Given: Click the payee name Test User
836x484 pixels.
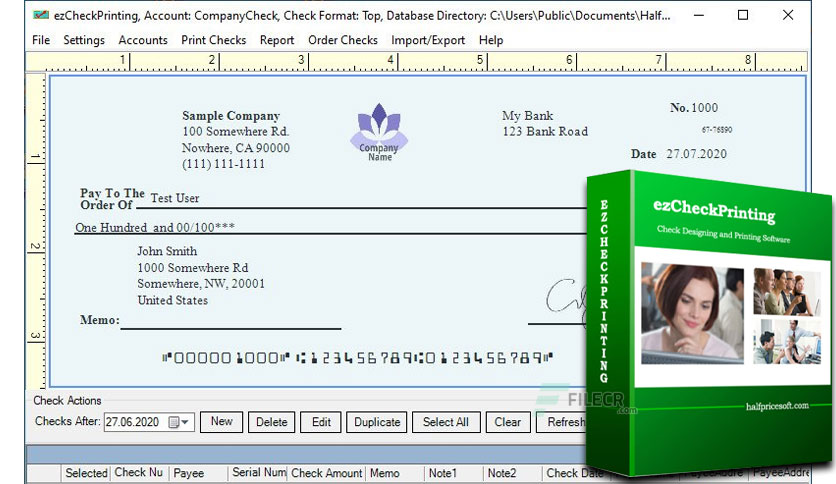Looking at the screenshot, I should click(x=175, y=198).
